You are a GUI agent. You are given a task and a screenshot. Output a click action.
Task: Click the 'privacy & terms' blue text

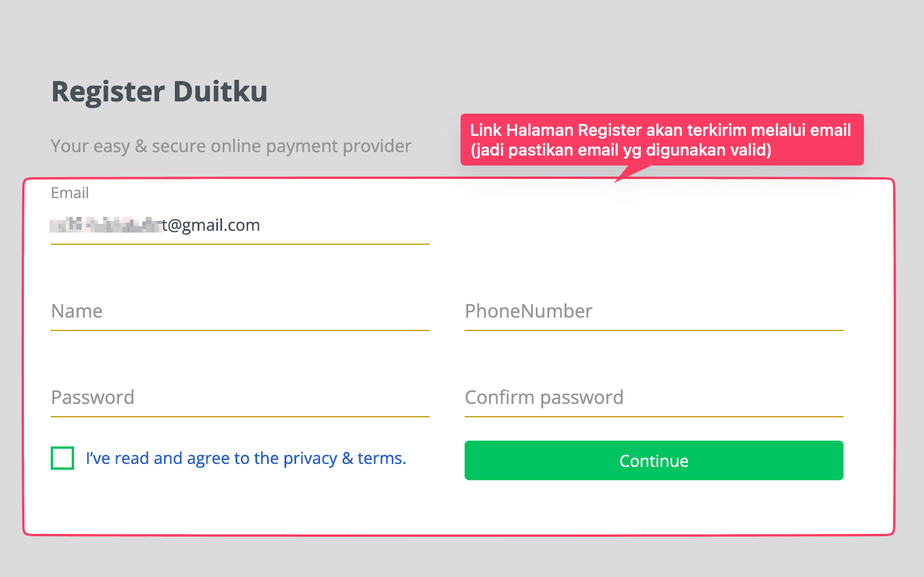(343, 458)
